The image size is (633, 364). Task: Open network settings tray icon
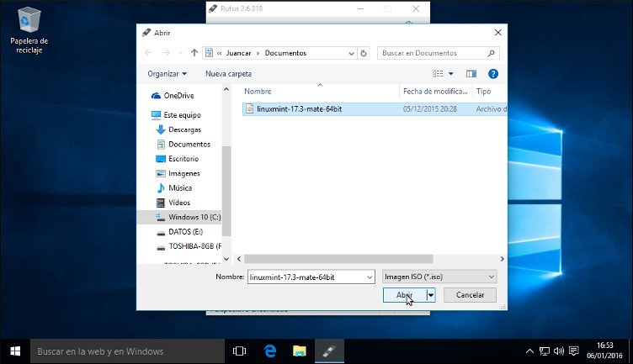545,351
